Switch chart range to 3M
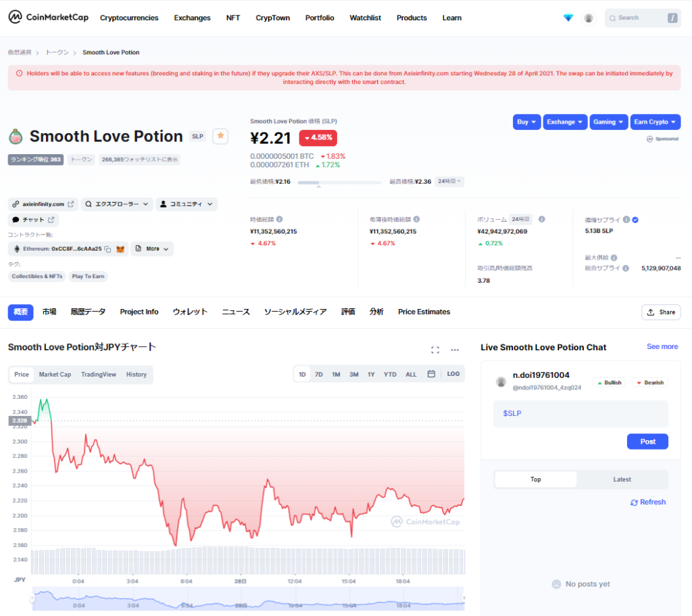Screen dimensions: 692x616 coord(354,375)
